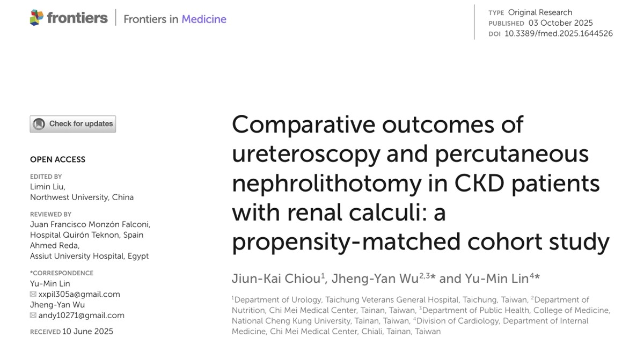Open the DOI 10.3389/fmed.2025.1644526 link
The width and height of the screenshot is (644, 337).
click(x=558, y=33)
